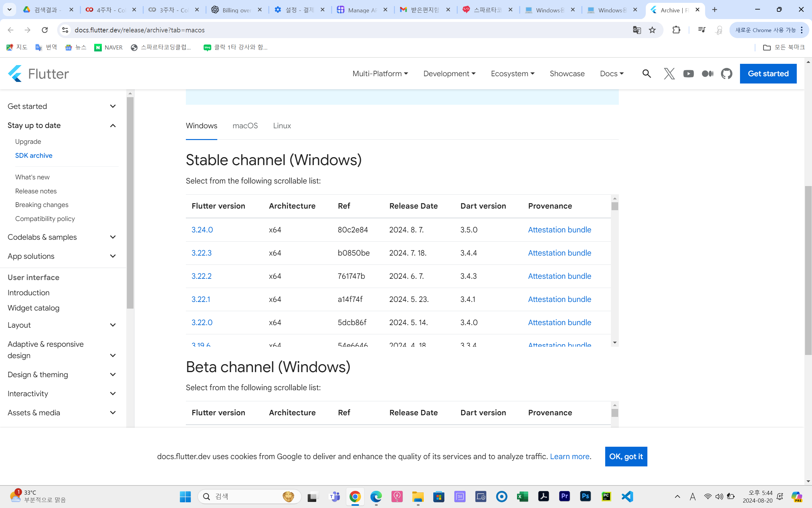
Task: Open PyCharm from the taskbar
Action: 606,496
